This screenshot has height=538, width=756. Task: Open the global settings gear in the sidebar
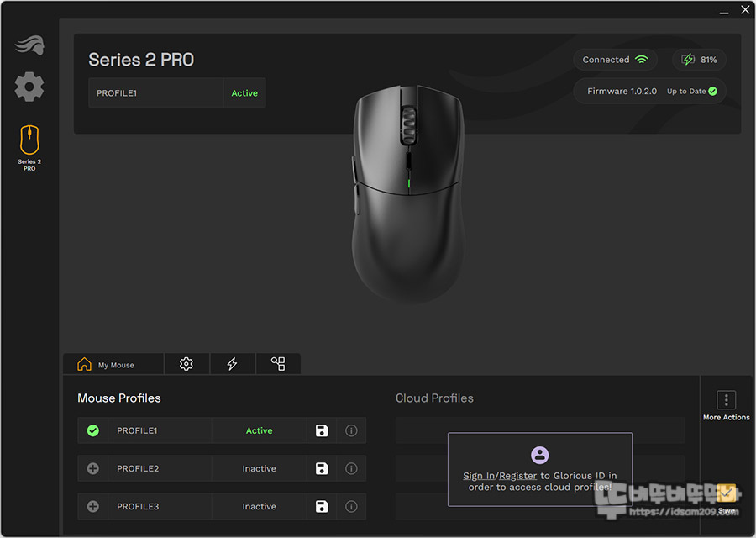29,87
